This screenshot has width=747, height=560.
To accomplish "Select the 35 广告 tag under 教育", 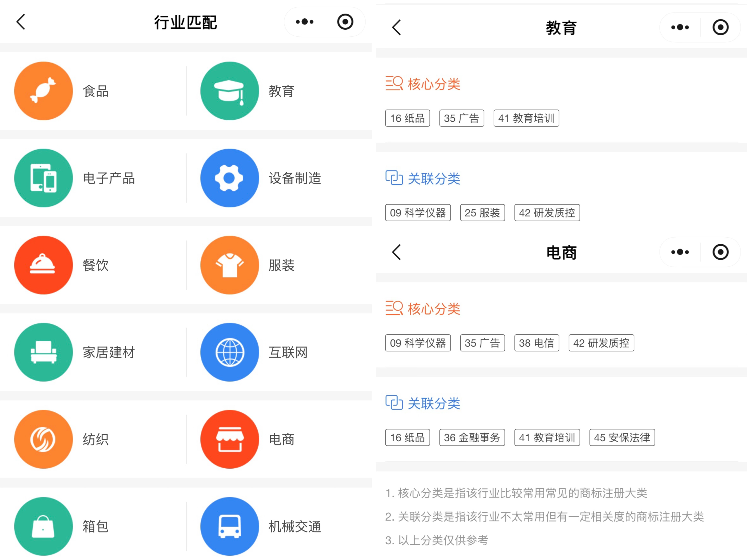I will (x=462, y=118).
